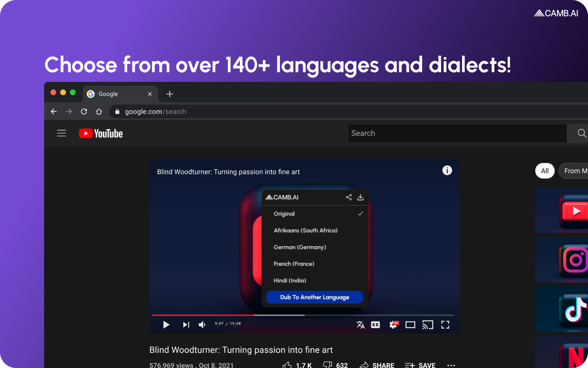Open the share icon in the CAMB.AI overlay

(x=349, y=197)
